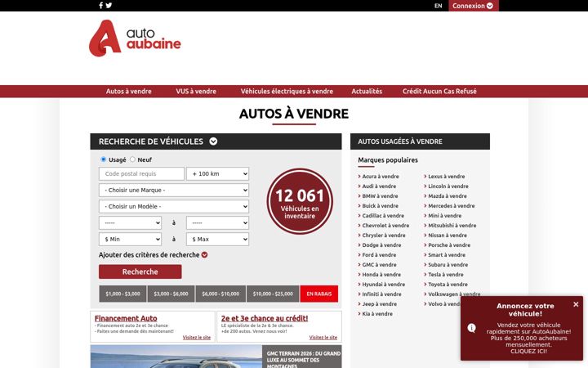Open the $ Min price dropdown

130,239
